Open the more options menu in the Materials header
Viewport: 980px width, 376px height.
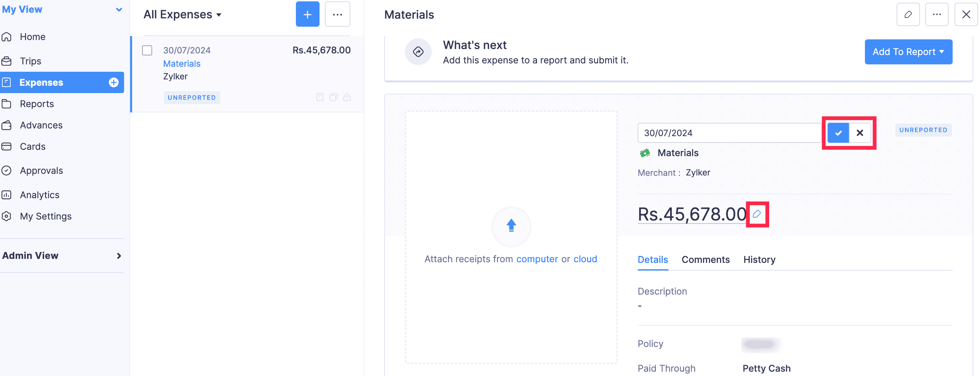[937, 14]
